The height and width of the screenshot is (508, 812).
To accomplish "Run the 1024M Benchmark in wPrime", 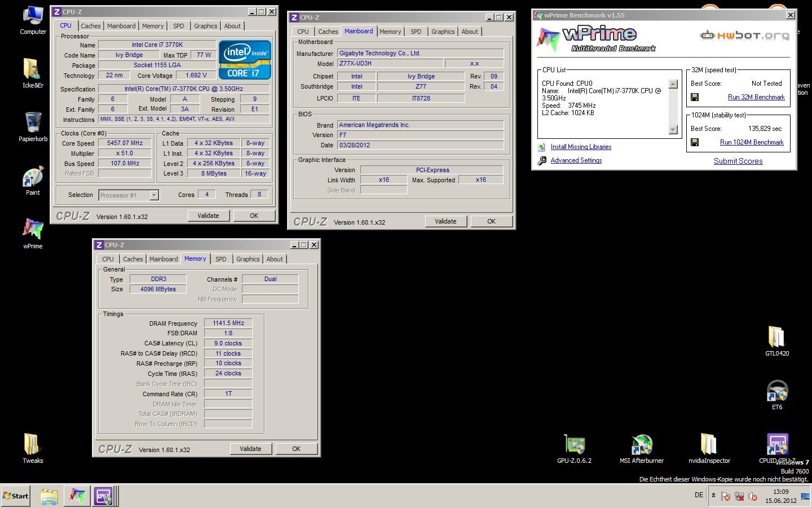I will pyautogui.click(x=752, y=142).
